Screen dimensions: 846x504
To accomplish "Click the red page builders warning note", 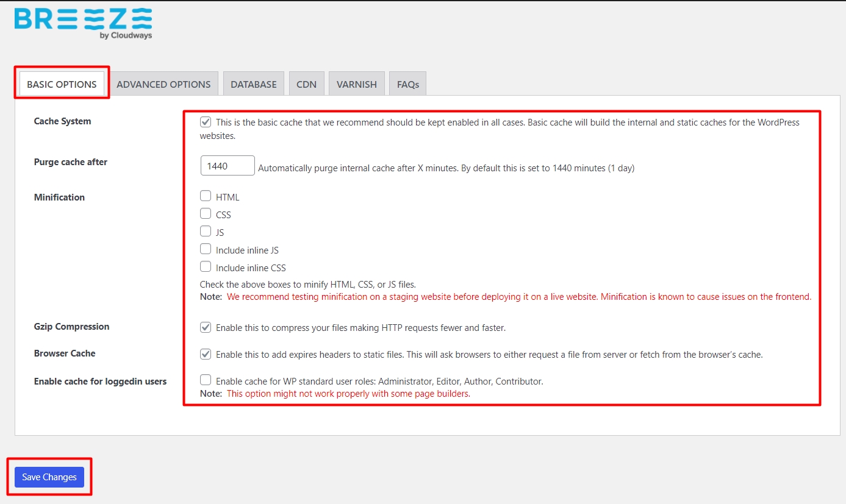I will (x=348, y=394).
